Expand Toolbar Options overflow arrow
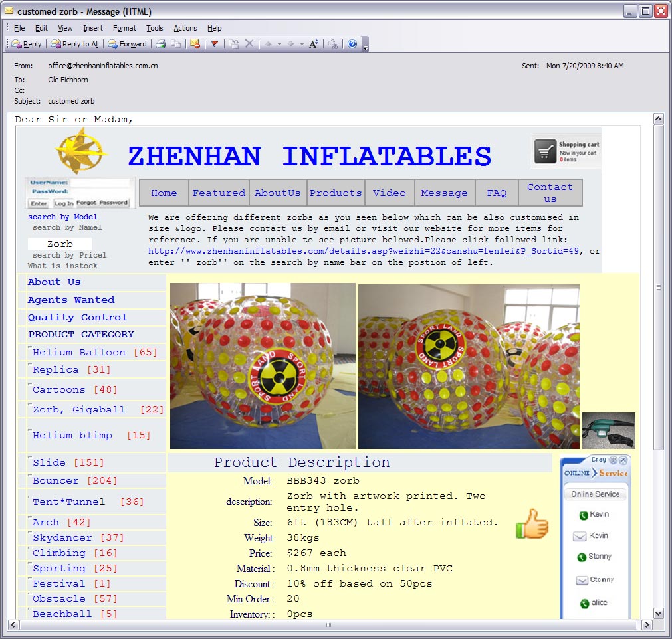 366,44
